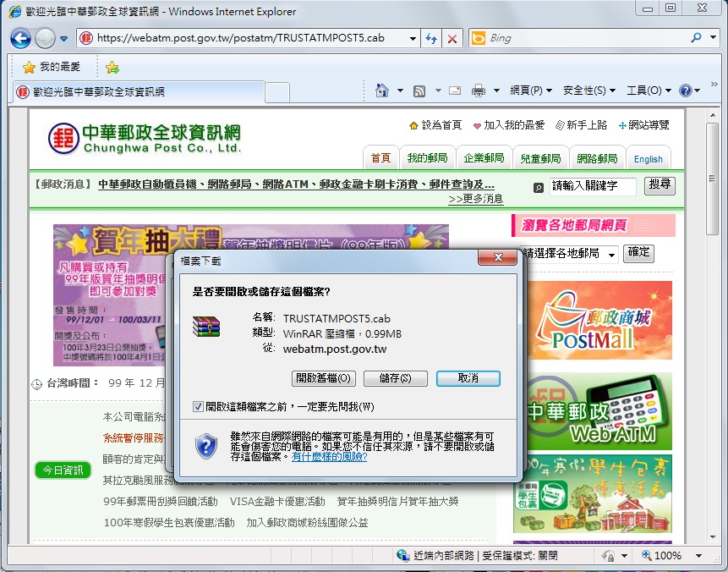This screenshot has height=572, width=728.
Task: Open the 請選擇各地郵局 dropdown
Action: (570, 254)
